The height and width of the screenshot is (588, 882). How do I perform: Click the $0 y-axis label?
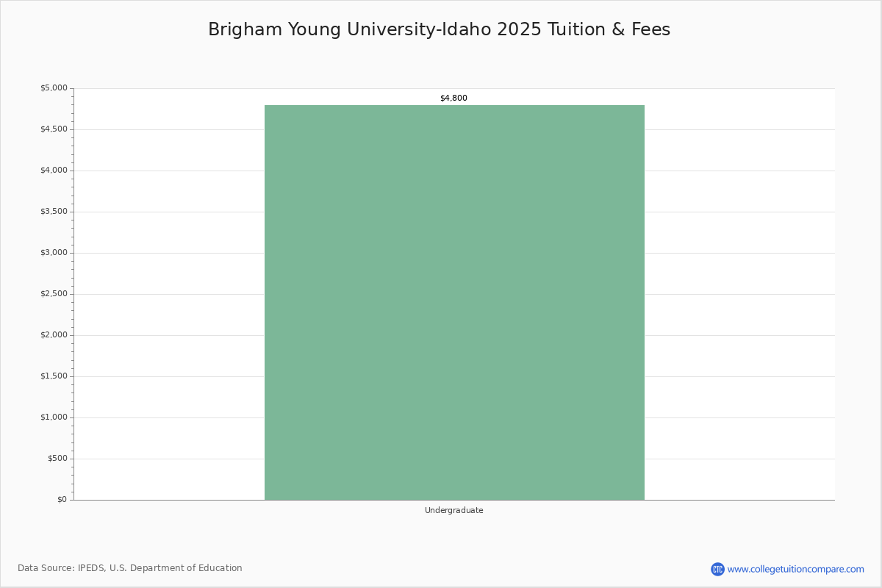coord(62,500)
